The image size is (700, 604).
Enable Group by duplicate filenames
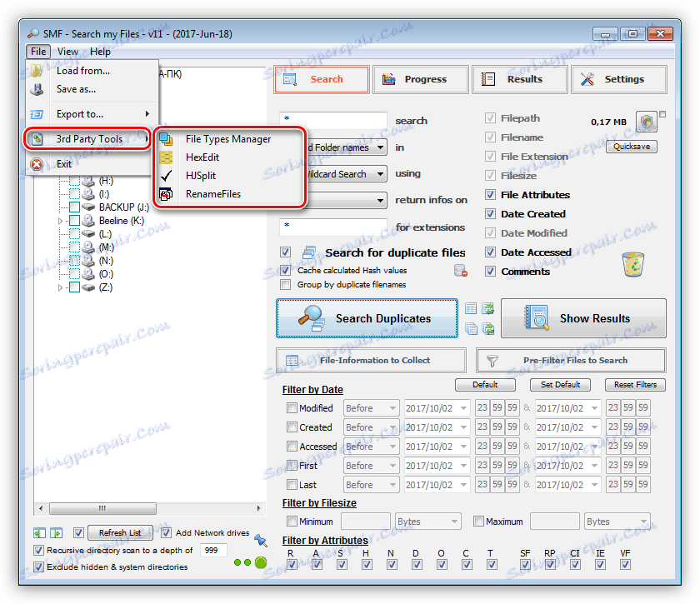tap(285, 284)
